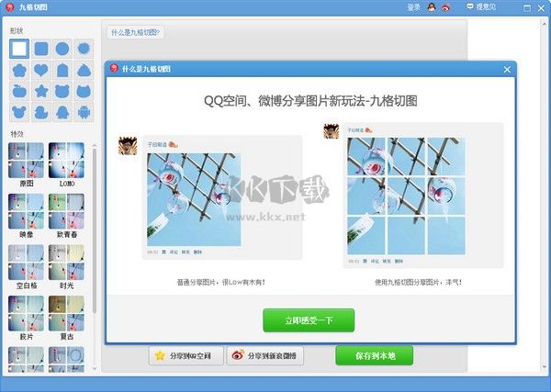The image size is (551, 392).
Task: Select the swirl drop shape
Action: (x=84, y=71)
